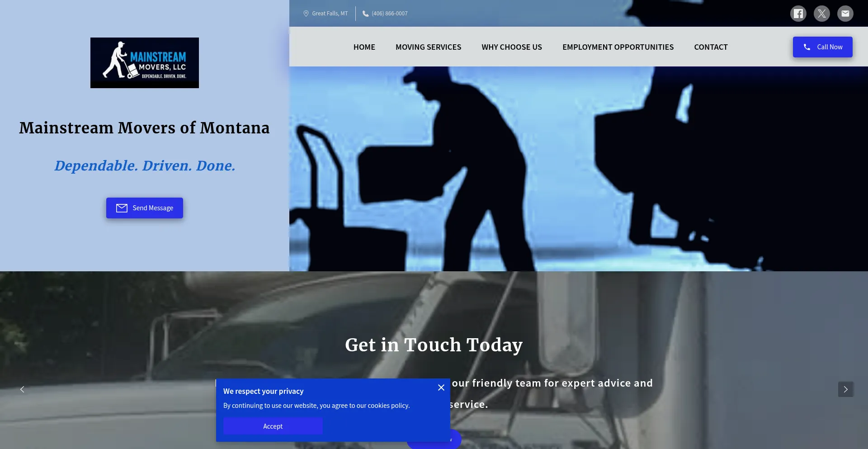Image resolution: width=868 pixels, height=449 pixels.
Task: Click the location pin icon beside Great Falls
Action: point(306,14)
